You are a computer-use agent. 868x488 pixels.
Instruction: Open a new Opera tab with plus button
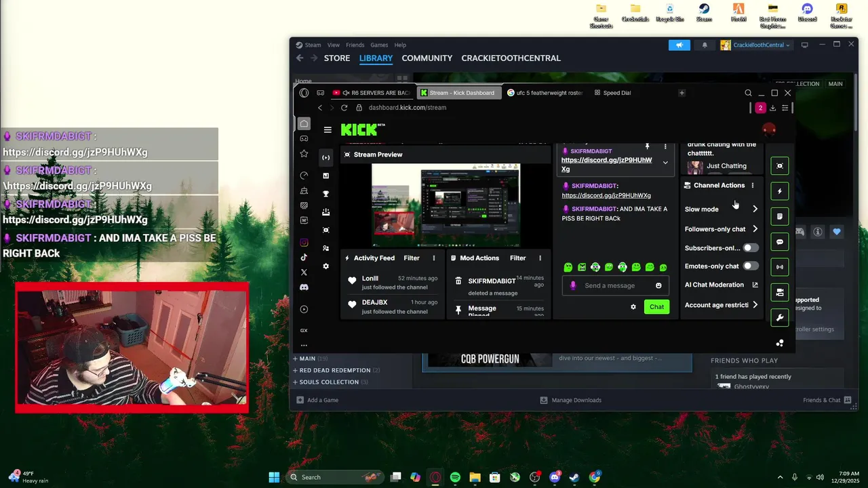click(682, 93)
